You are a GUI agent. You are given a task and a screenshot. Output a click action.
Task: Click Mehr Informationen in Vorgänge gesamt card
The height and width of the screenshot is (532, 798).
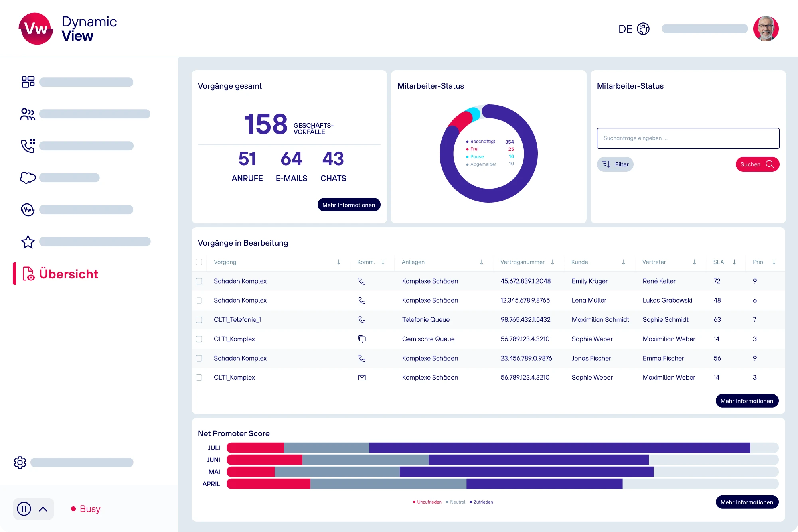point(349,205)
